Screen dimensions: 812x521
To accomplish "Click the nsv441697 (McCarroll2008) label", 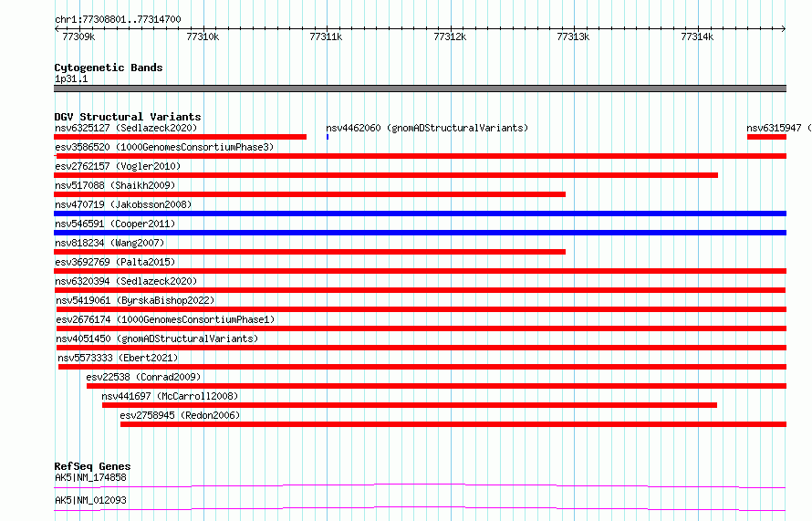I will [170, 396].
